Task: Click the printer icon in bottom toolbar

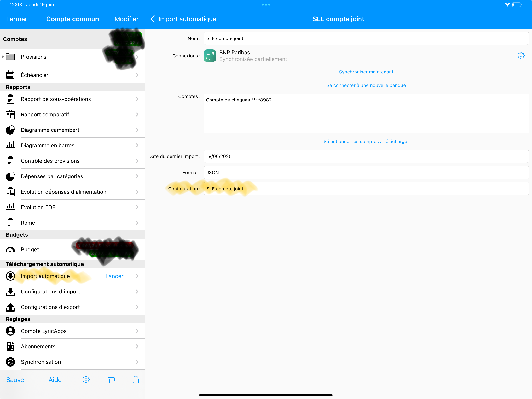Action: coord(111,379)
